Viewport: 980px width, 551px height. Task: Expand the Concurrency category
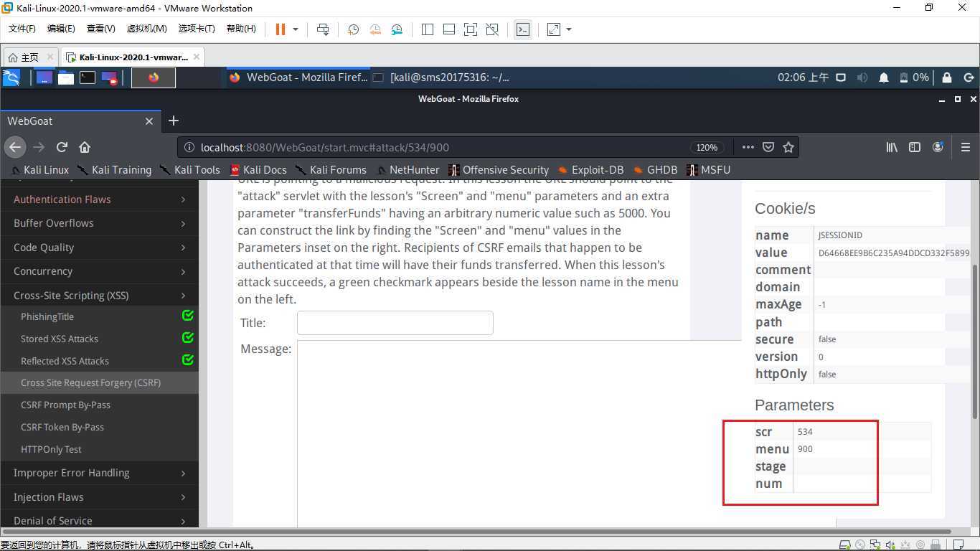(x=99, y=271)
